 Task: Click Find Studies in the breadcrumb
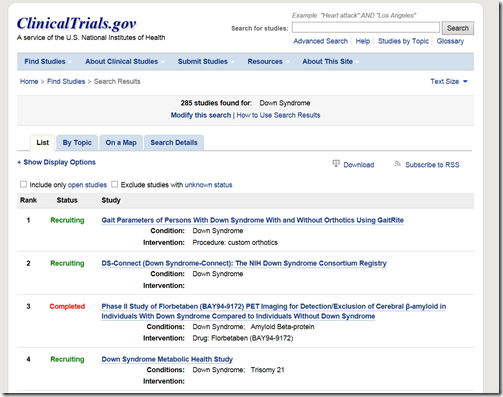(x=66, y=82)
